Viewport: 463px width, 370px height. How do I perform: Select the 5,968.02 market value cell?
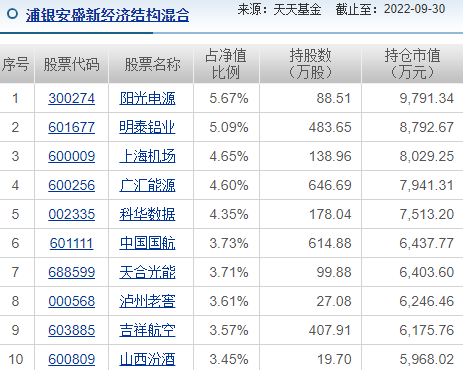click(x=412, y=359)
